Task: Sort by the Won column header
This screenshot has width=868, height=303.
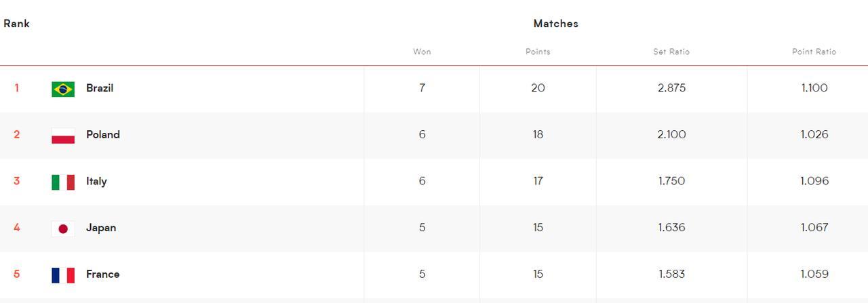Action: pyautogui.click(x=422, y=52)
